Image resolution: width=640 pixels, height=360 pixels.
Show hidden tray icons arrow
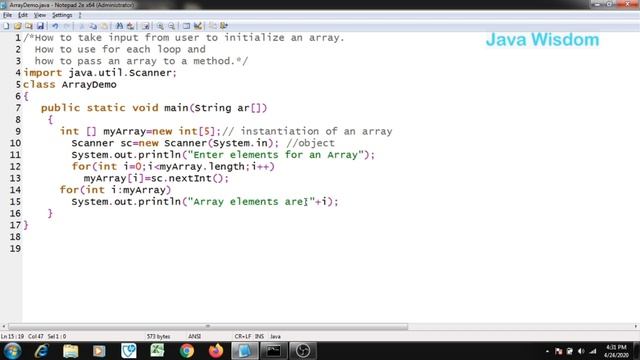(x=547, y=351)
